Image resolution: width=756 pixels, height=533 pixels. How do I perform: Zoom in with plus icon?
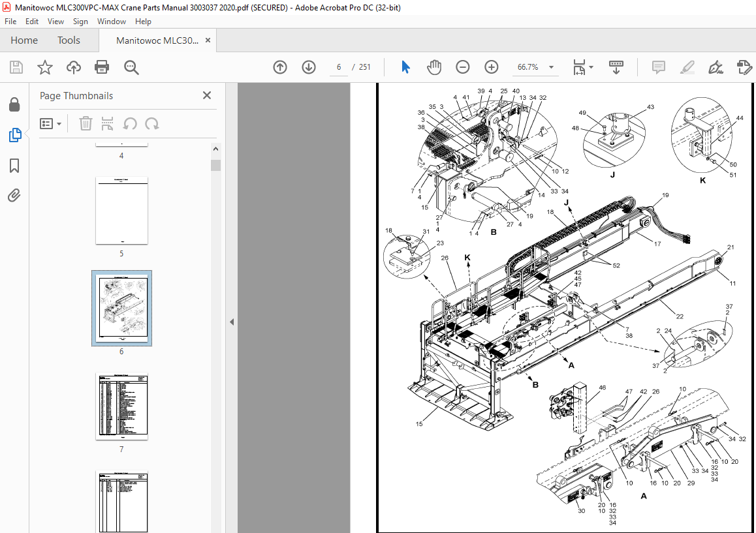(492, 67)
